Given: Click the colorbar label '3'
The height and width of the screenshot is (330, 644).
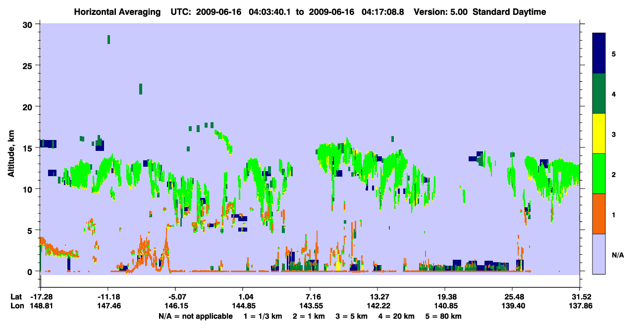Looking at the screenshot, I should 614,134.
